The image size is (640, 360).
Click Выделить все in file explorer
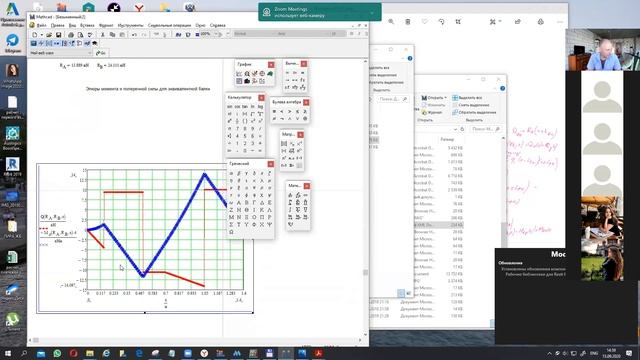[x=467, y=98]
